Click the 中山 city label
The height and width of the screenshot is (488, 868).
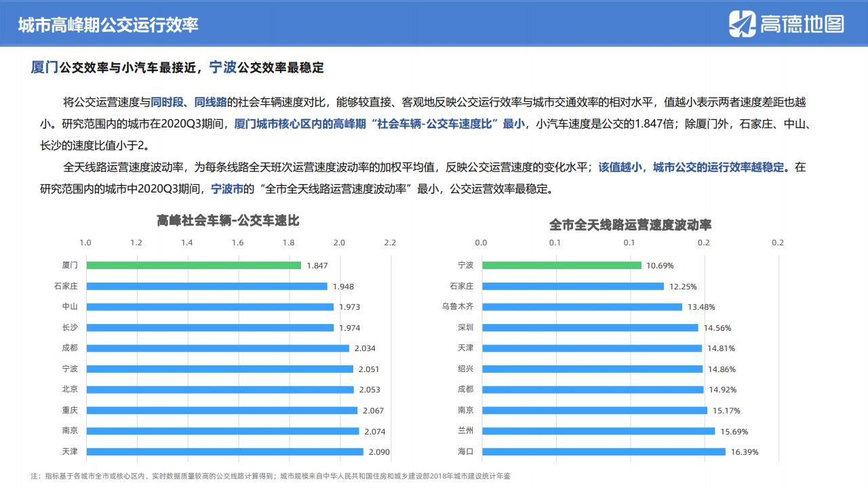[70, 306]
